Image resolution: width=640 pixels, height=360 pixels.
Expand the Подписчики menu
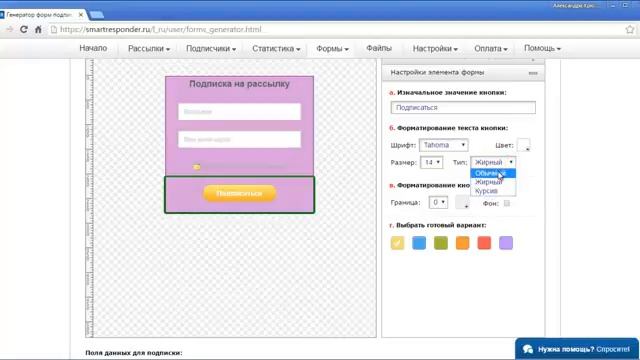tap(211, 49)
